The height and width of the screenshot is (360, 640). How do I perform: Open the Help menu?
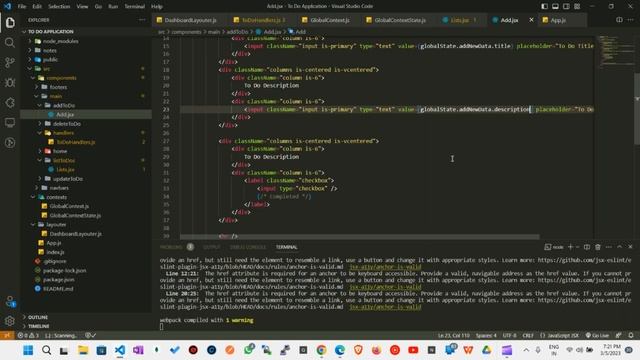pyautogui.click(x=157, y=7)
